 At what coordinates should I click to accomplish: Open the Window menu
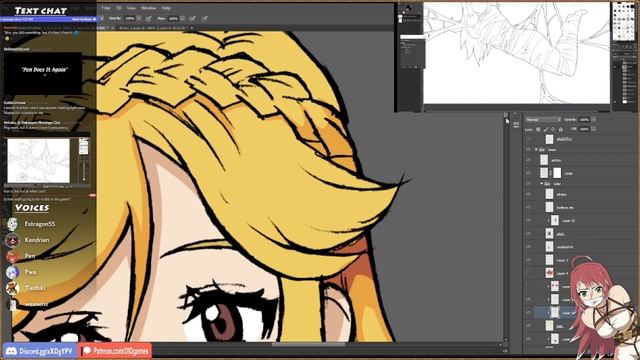coord(149,8)
